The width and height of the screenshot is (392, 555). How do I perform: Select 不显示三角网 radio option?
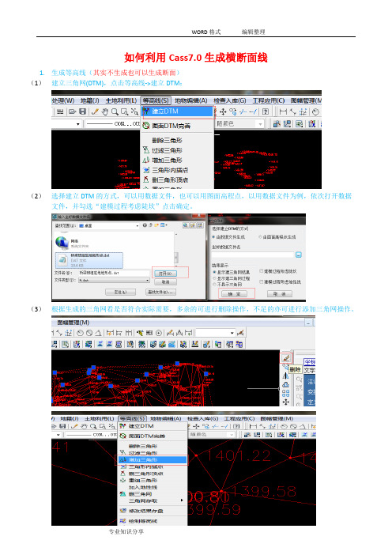click(x=214, y=285)
